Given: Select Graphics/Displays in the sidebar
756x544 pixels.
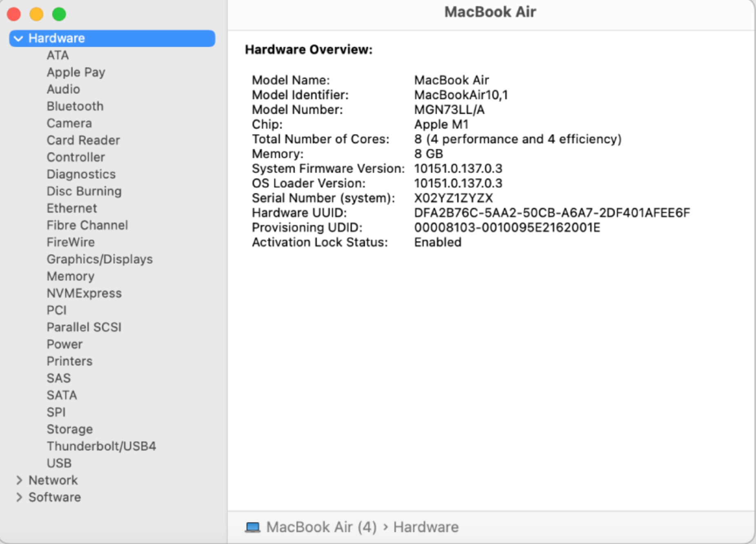Looking at the screenshot, I should coord(100,259).
